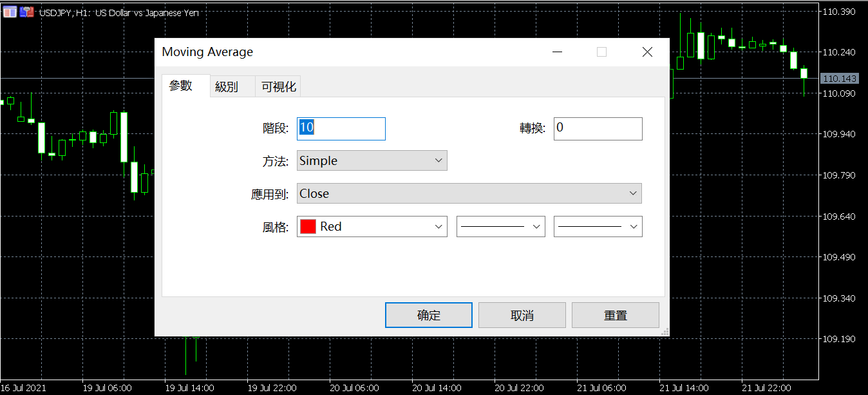The height and width of the screenshot is (395, 868).
Task: Click the 轉換 shift input field
Action: 598,128
